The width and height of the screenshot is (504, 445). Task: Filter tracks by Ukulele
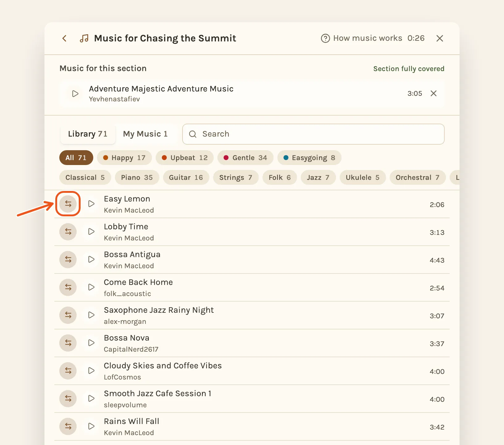(363, 178)
